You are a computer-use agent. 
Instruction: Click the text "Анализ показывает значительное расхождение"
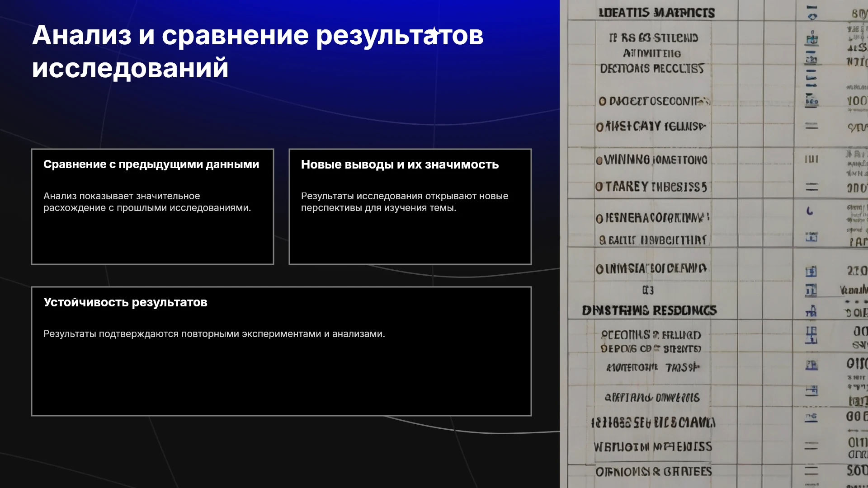(147, 202)
